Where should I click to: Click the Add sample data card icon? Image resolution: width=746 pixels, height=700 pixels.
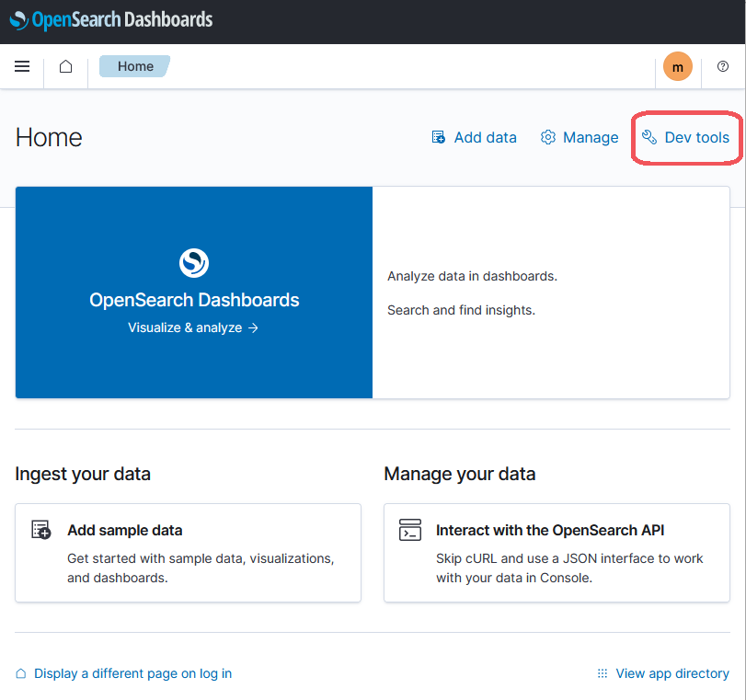click(40, 530)
